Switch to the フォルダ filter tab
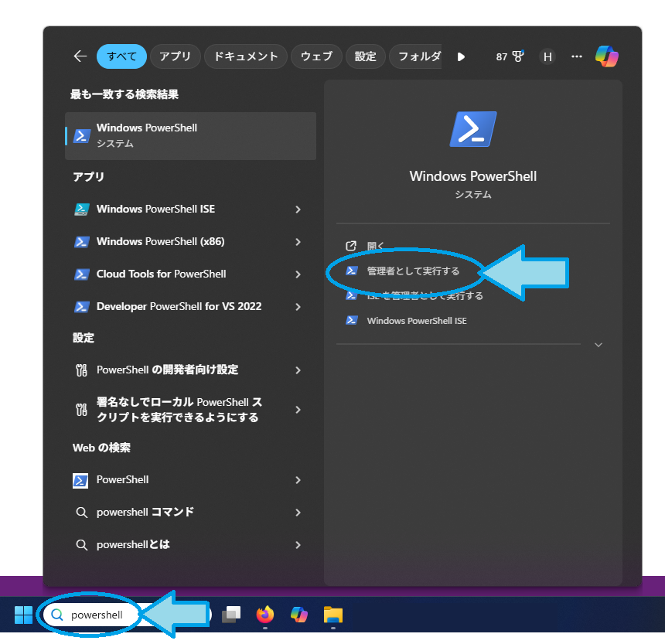Screen dimensions: 665x644 coord(418,56)
